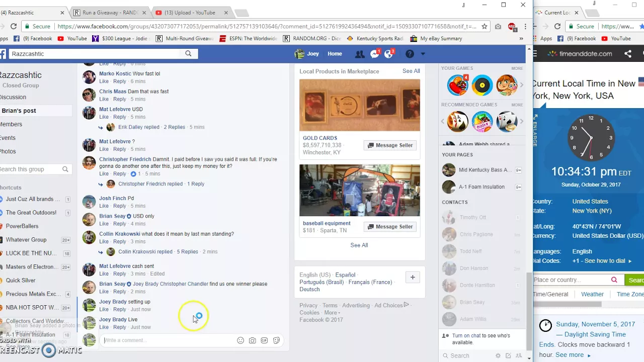Open the New York state link
This screenshot has width=644, height=362.
(x=592, y=211)
